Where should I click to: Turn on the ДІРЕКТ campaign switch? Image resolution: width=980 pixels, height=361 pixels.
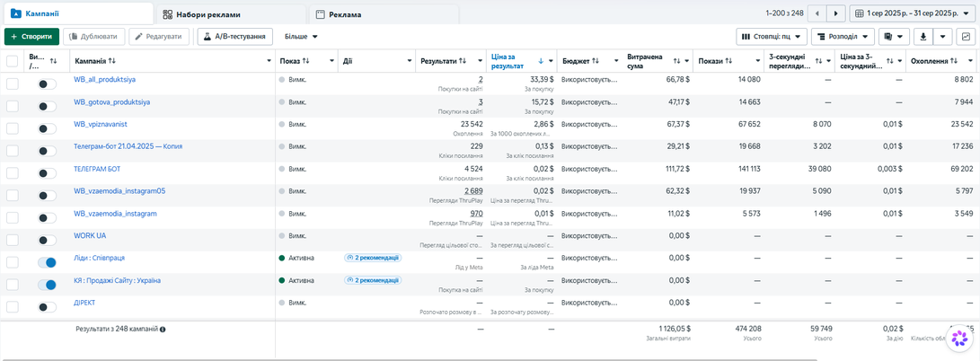click(47, 307)
